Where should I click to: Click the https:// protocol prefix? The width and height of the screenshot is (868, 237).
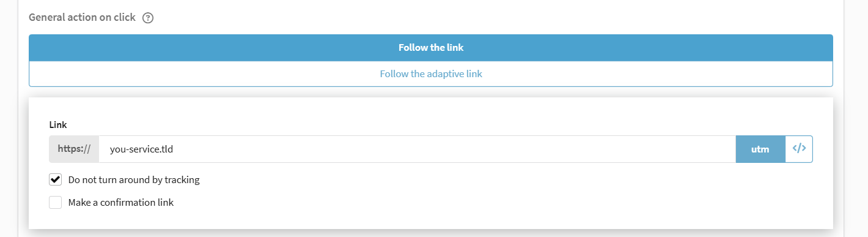(x=74, y=149)
